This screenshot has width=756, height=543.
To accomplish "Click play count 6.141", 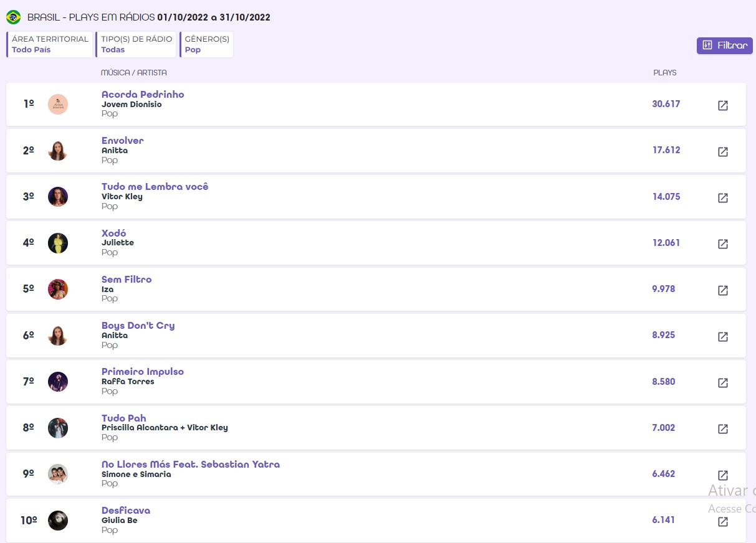I will pos(664,520).
